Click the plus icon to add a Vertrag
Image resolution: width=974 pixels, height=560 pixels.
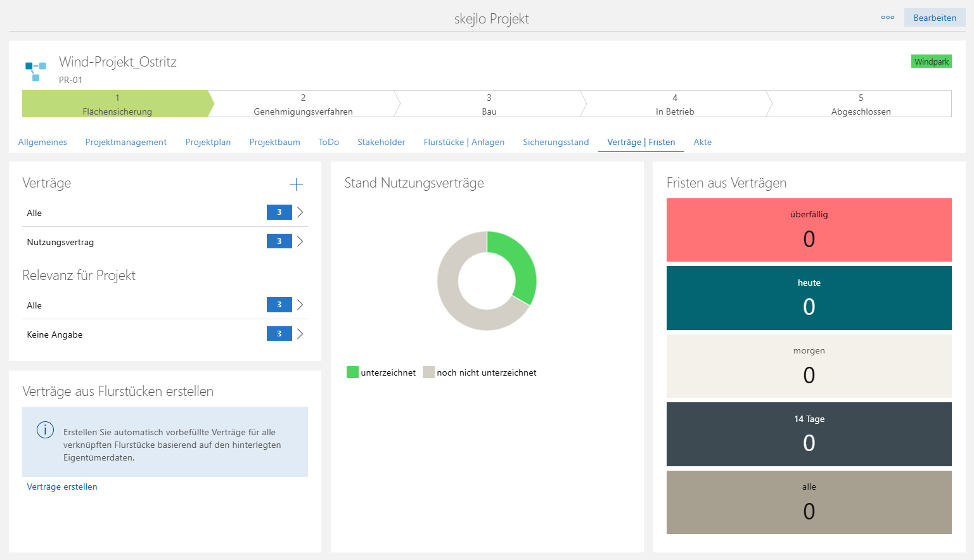(296, 184)
